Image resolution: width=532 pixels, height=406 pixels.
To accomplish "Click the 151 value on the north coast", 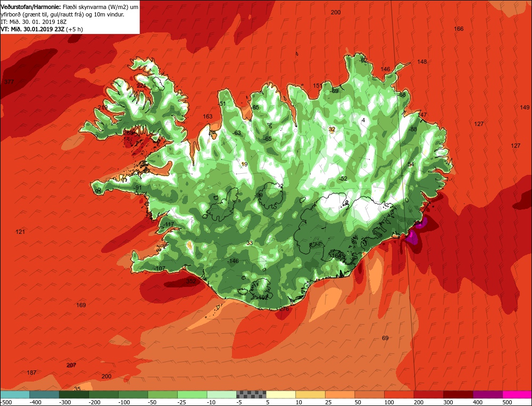I will tap(318, 86).
